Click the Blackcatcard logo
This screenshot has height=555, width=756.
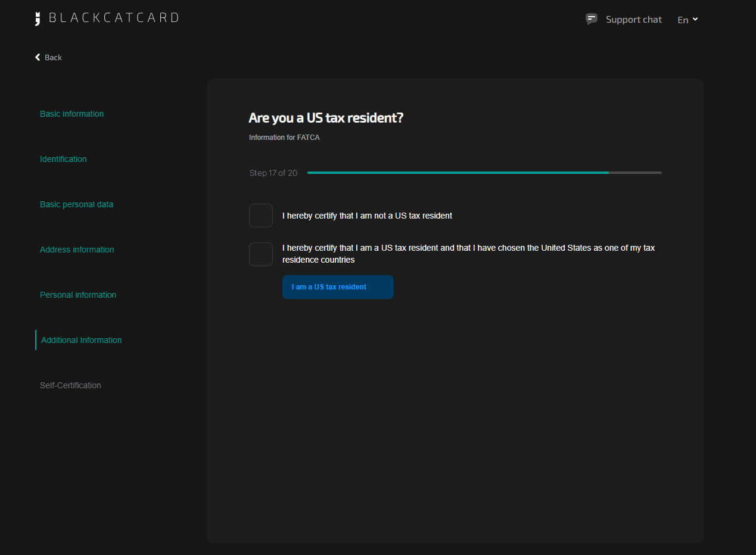point(107,18)
